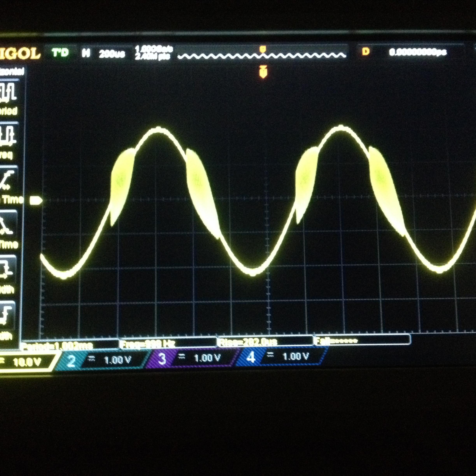Click the orange trigger position marker above grid

(x=263, y=72)
